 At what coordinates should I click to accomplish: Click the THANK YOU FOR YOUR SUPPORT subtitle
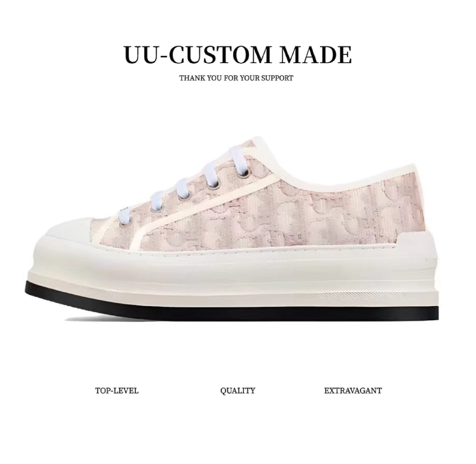[x=236, y=78]
